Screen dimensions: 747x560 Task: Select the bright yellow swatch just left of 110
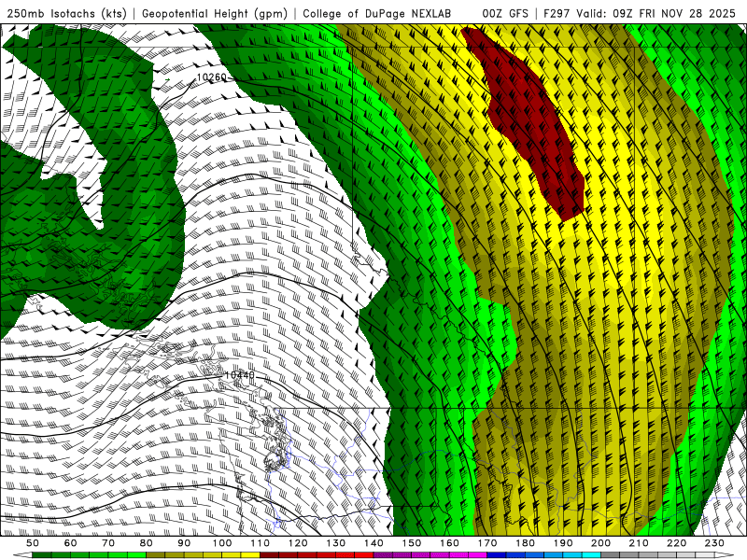pyautogui.click(x=250, y=555)
